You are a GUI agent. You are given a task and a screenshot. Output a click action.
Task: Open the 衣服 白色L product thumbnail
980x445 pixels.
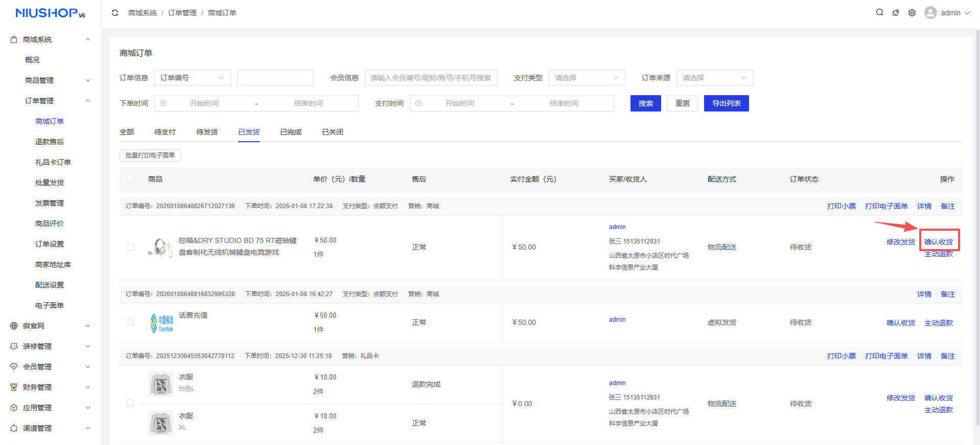coord(160,384)
